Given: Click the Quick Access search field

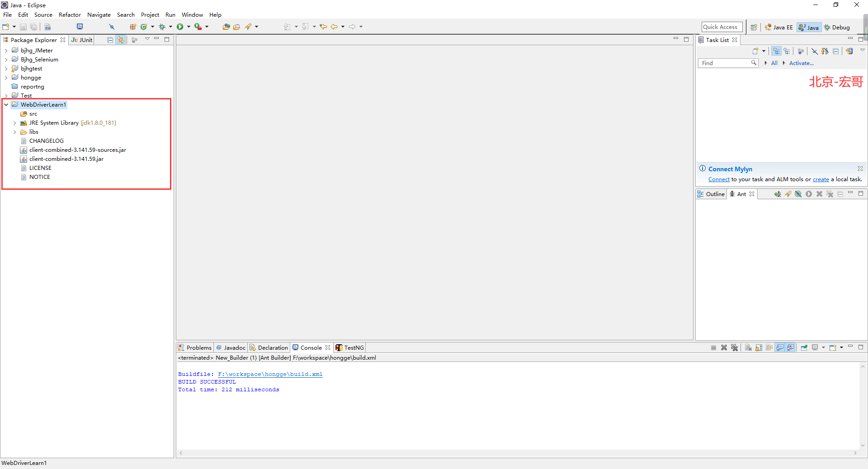Looking at the screenshot, I should coord(722,27).
